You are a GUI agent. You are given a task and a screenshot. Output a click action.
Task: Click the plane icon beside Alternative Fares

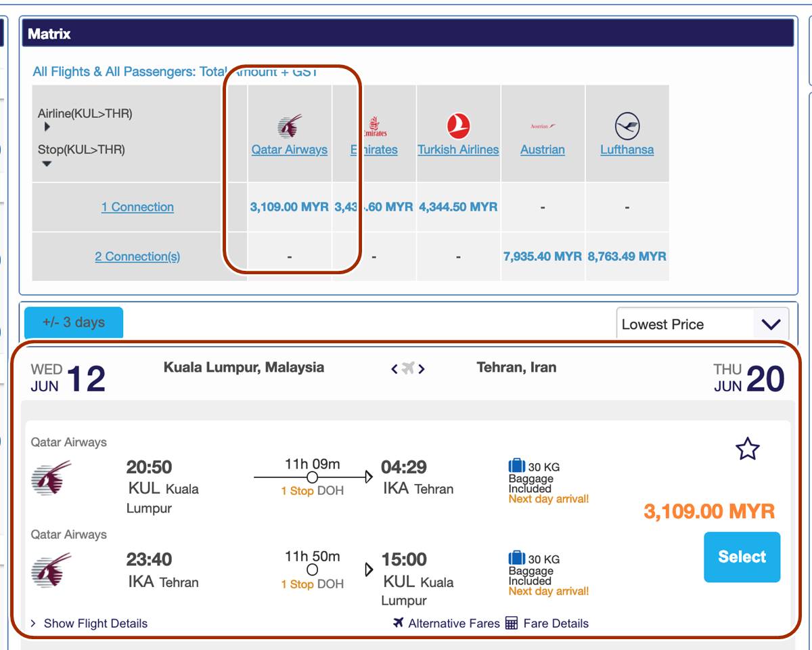pos(399,623)
